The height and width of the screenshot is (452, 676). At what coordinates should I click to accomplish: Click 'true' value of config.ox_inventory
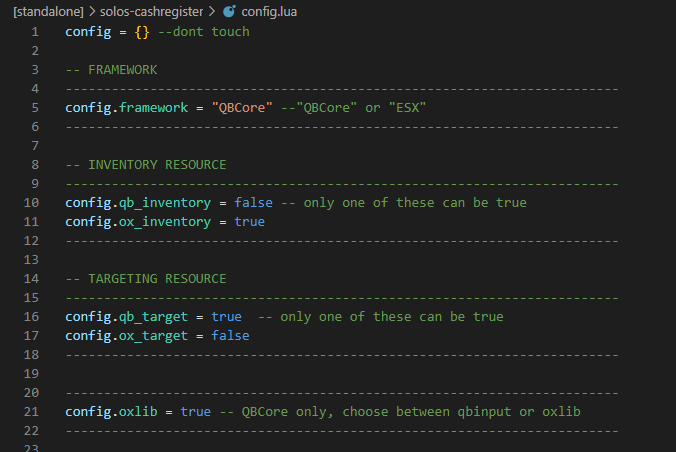click(250, 222)
